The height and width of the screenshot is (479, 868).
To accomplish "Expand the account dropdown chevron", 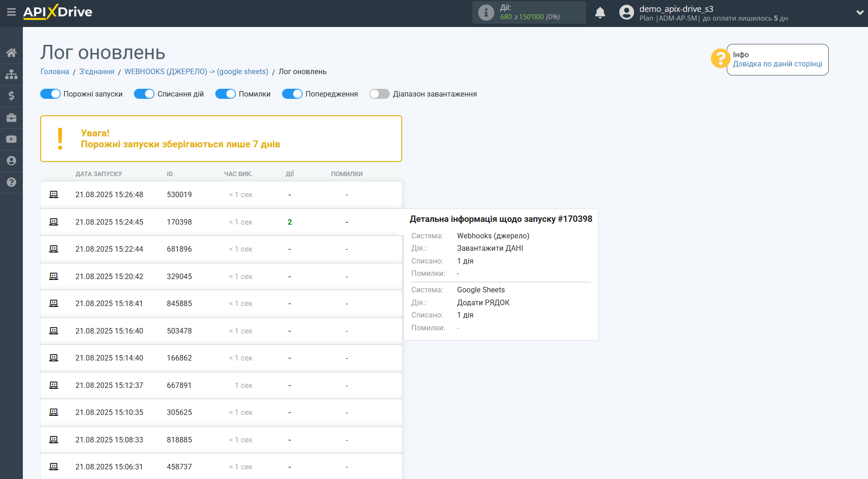I will 860,13.
